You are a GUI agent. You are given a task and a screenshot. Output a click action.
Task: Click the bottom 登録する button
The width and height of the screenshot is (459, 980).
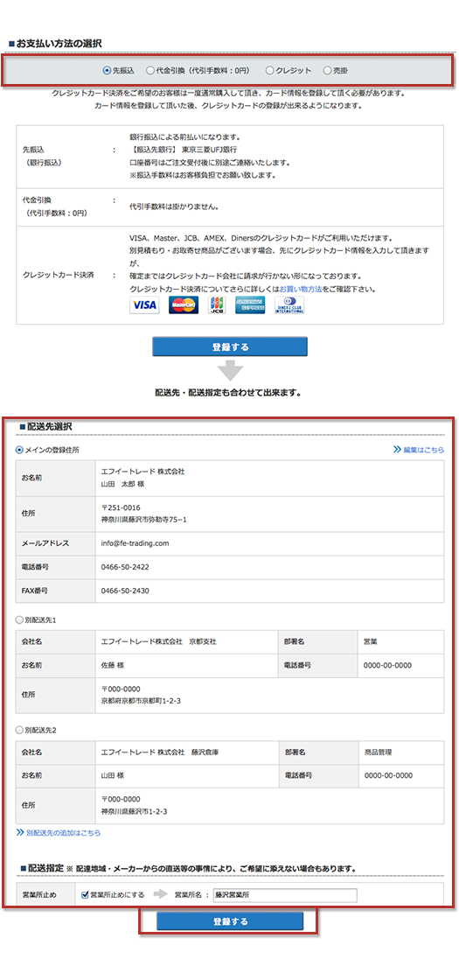(230, 921)
